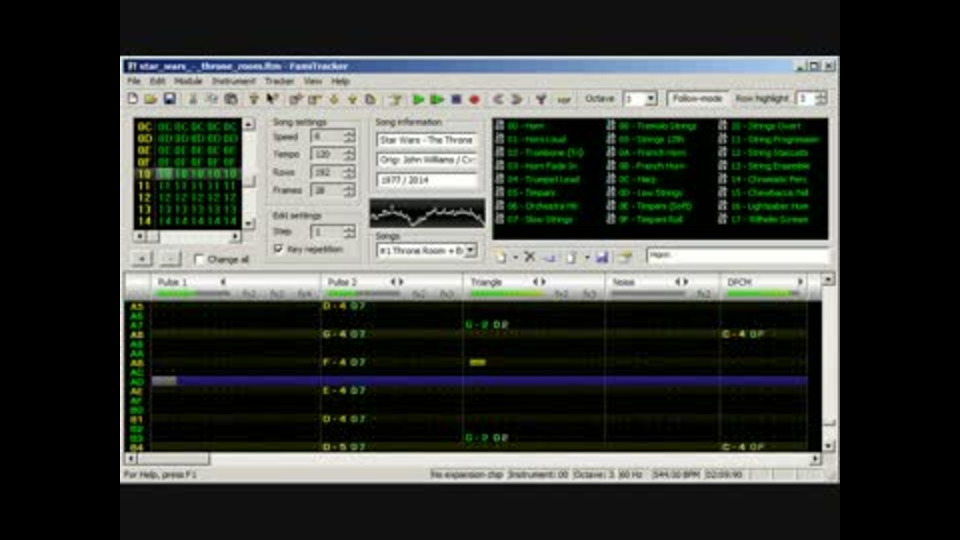The width and height of the screenshot is (960, 540).
Task: Click the Clone instrument icon
Action: click(549, 257)
